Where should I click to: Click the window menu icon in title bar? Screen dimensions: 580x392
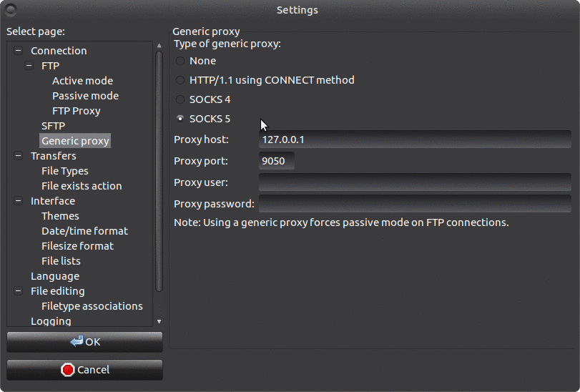click(x=10, y=10)
